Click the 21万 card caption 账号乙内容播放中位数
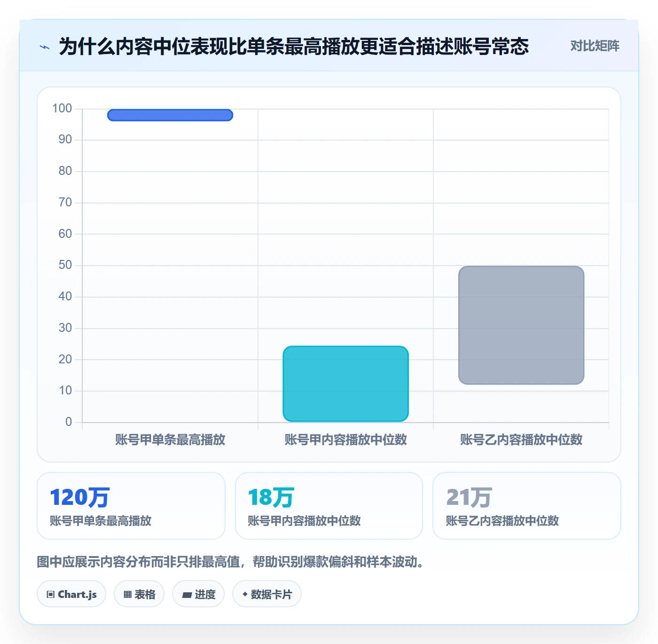658x644 pixels. pyautogui.click(x=502, y=521)
